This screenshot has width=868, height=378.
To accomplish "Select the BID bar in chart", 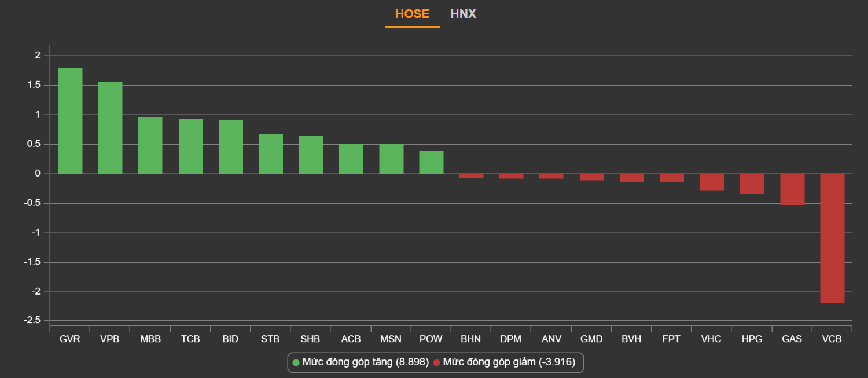I will (230, 147).
